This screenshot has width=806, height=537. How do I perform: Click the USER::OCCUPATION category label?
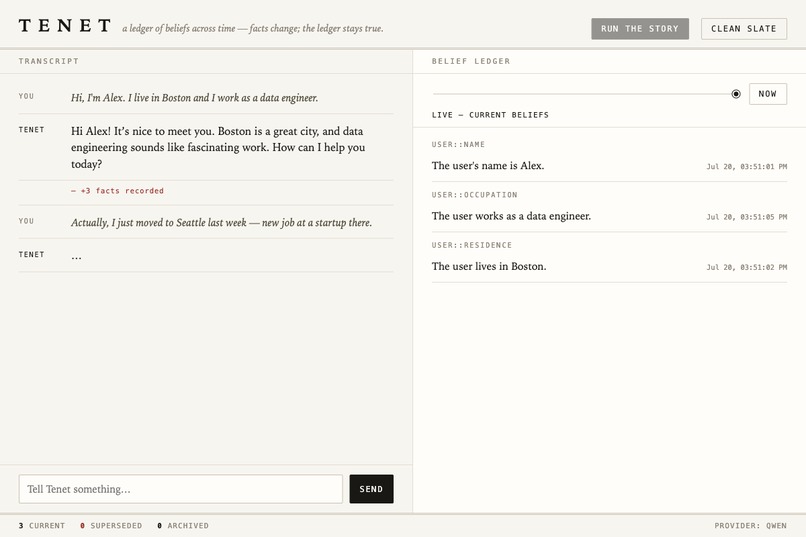pyautogui.click(x=474, y=195)
